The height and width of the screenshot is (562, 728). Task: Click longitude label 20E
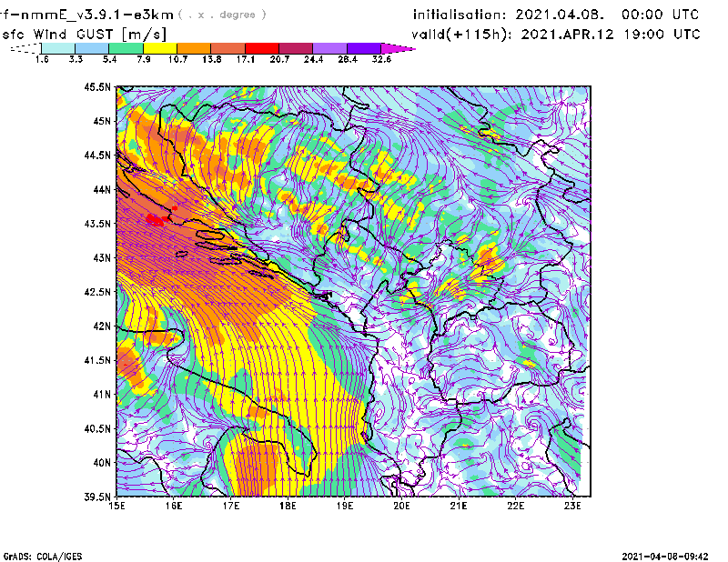pos(401,506)
